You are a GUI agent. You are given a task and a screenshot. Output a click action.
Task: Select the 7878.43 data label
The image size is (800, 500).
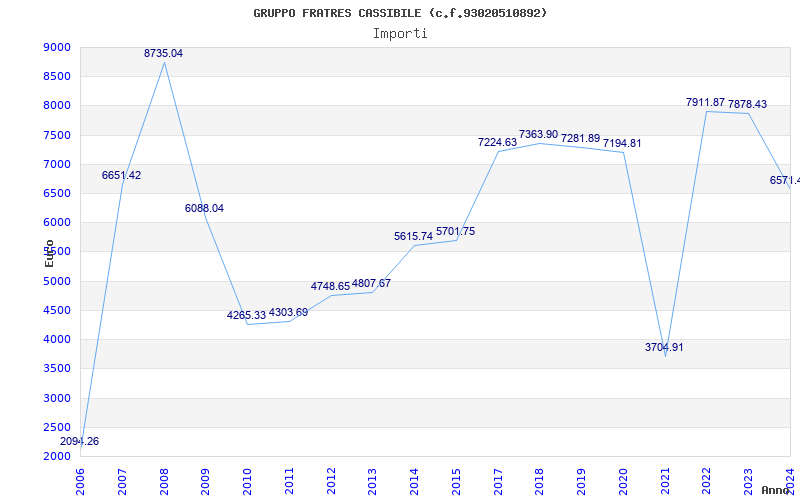(x=747, y=104)
